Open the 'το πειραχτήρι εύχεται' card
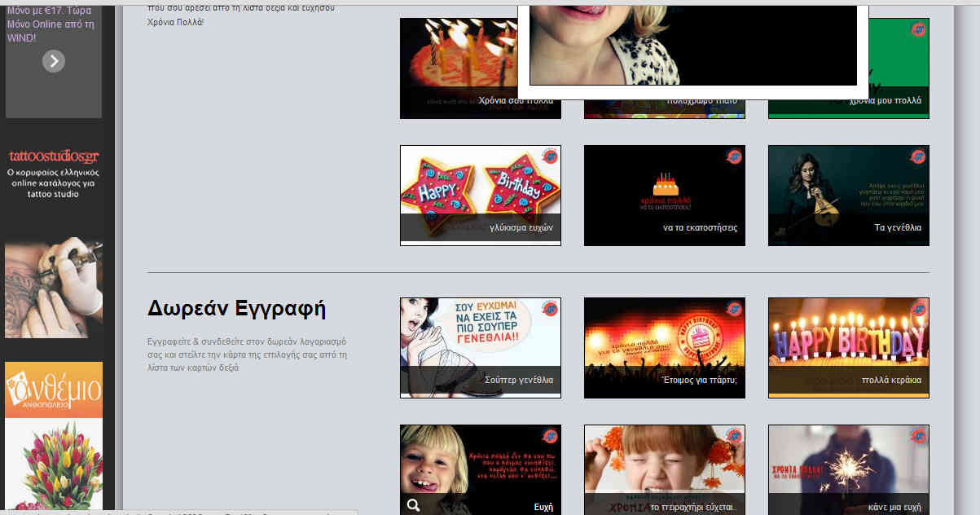The image size is (980, 515). (665, 469)
